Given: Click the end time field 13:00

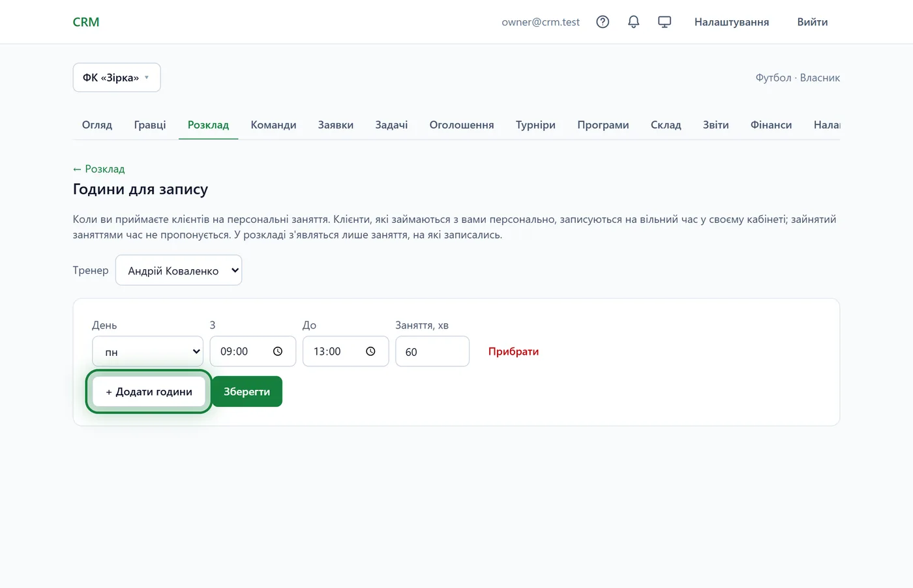Looking at the screenshot, I should click(x=346, y=351).
